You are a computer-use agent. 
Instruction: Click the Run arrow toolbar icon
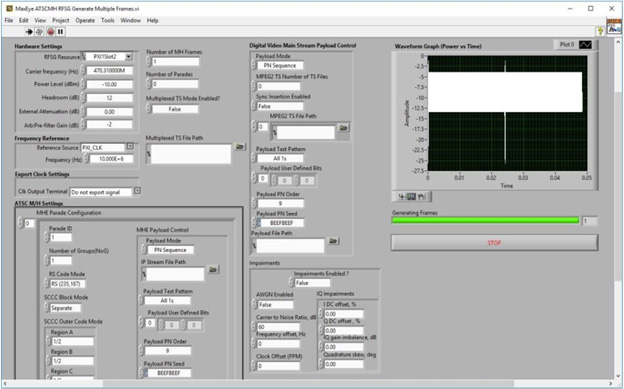click(x=29, y=32)
